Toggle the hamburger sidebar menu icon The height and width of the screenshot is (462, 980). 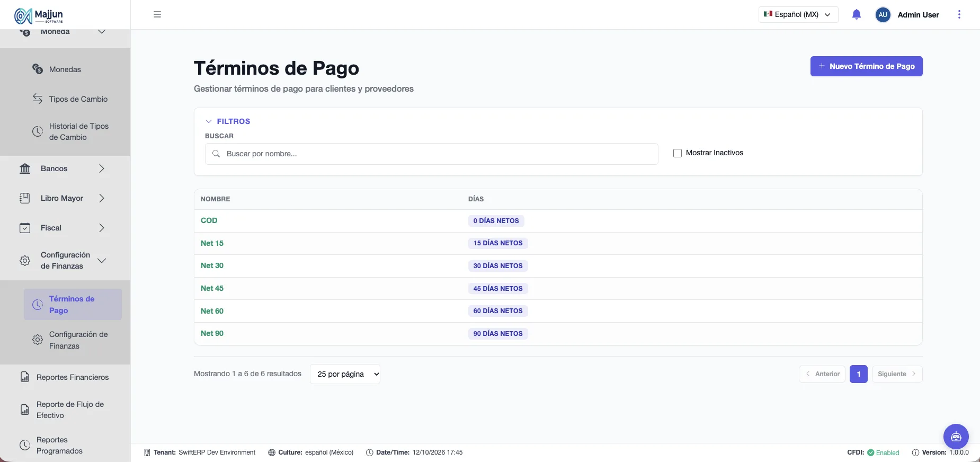tap(157, 14)
